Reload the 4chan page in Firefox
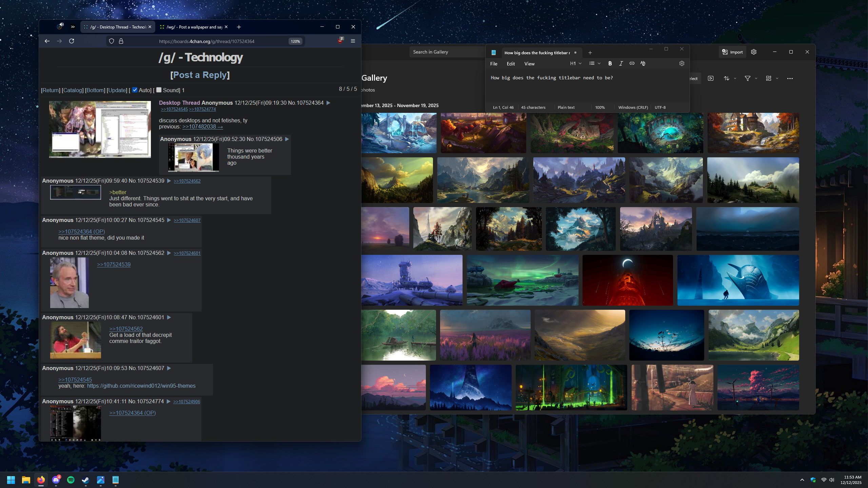 click(x=72, y=41)
